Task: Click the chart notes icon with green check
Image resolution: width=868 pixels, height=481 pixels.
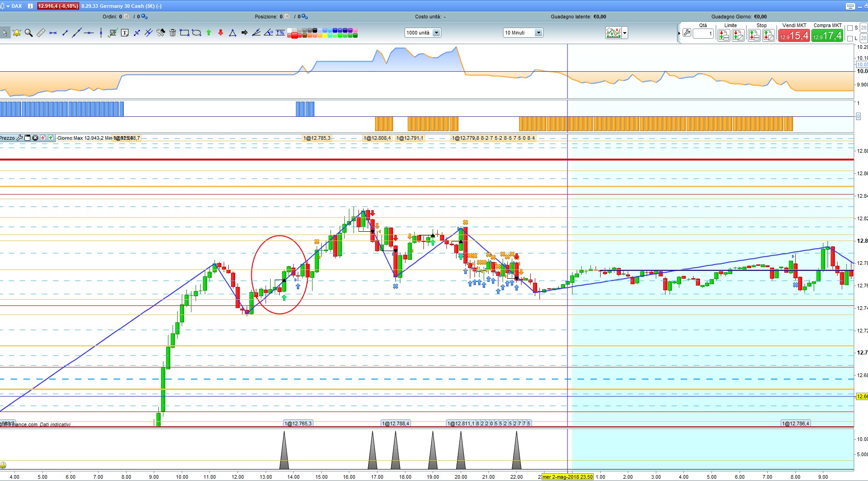Action: (112, 33)
